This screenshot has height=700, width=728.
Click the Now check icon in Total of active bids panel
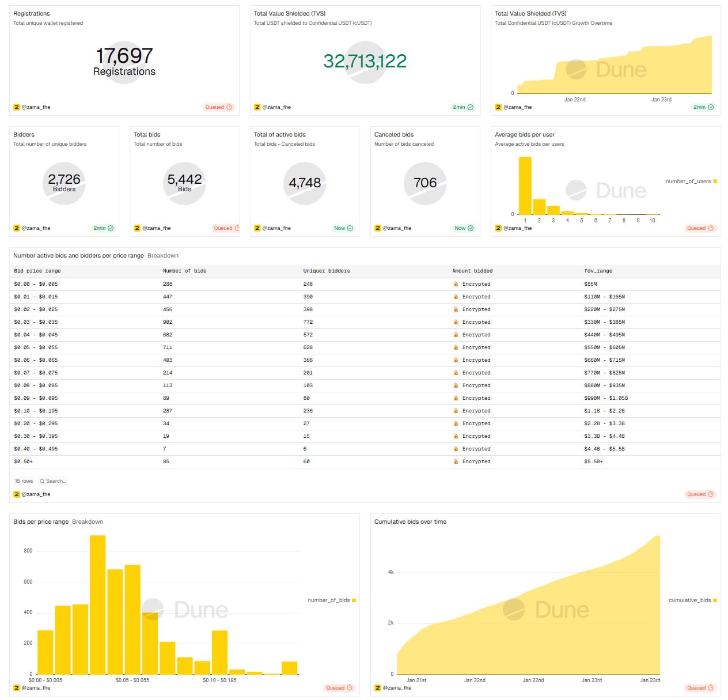pyautogui.click(x=350, y=228)
